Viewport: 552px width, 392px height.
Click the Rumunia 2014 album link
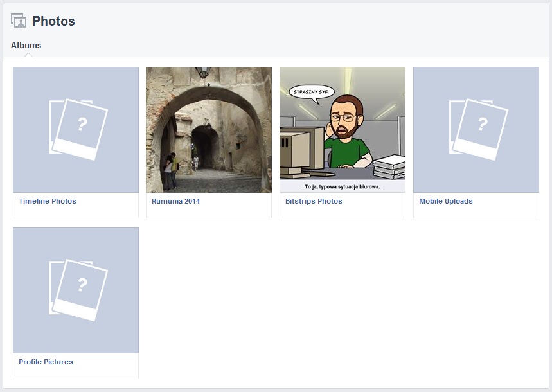click(175, 201)
